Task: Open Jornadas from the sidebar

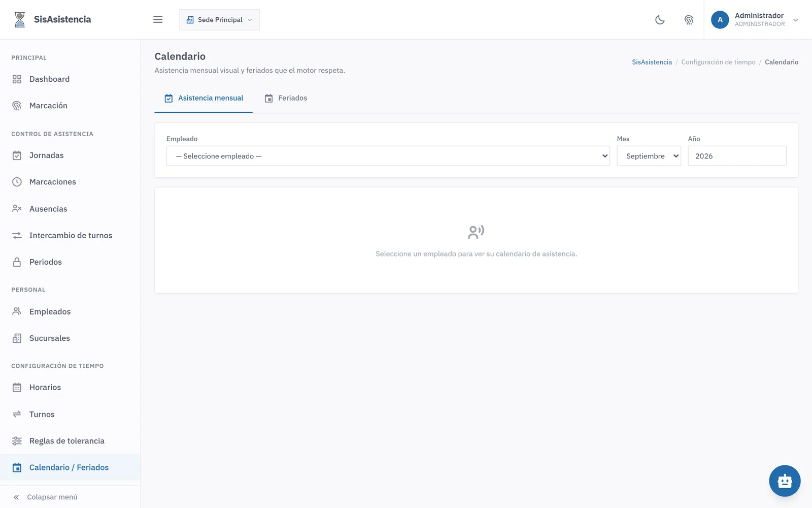Action: [x=70, y=155]
